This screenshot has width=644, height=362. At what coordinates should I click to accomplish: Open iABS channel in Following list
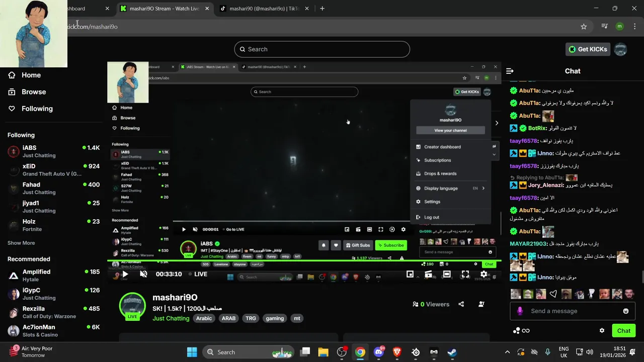click(54, 151)
